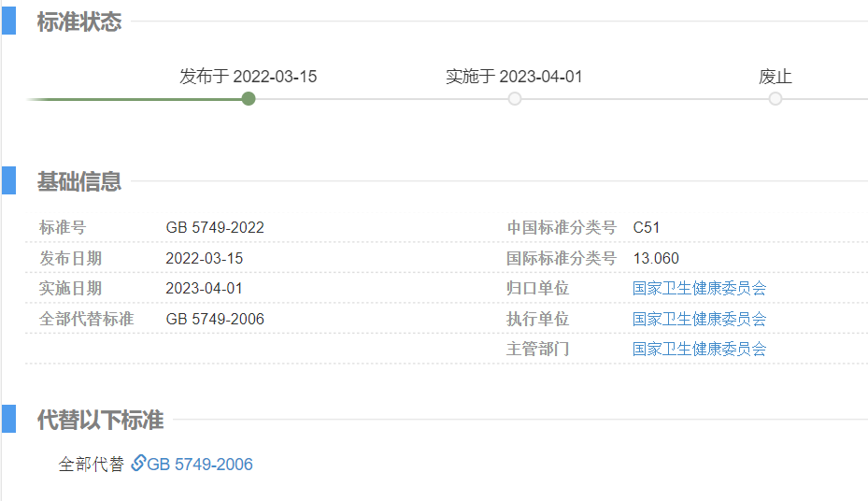
Task: Click the green filled segment of the status progress line
Action: tap(140, 99)
